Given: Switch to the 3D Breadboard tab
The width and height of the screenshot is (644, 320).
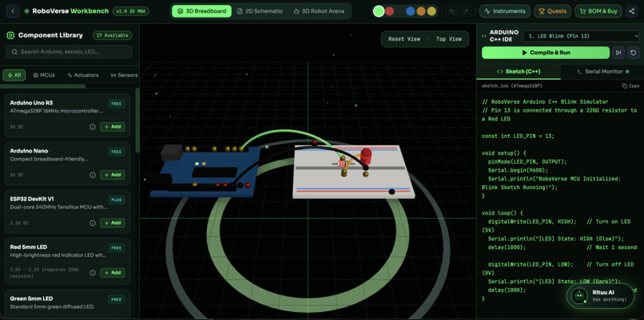Looking at the screenshot, I should coord(201,11).
